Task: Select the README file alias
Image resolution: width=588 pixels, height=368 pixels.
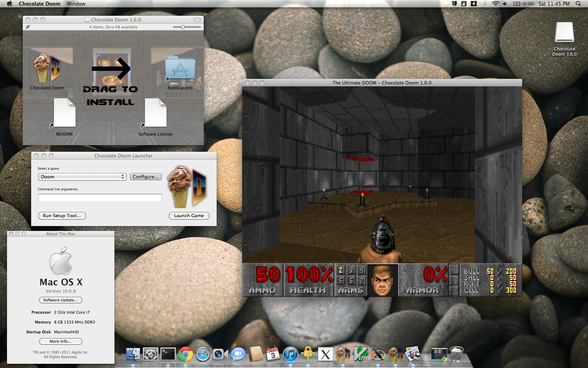Action: (x=65, y=113)
